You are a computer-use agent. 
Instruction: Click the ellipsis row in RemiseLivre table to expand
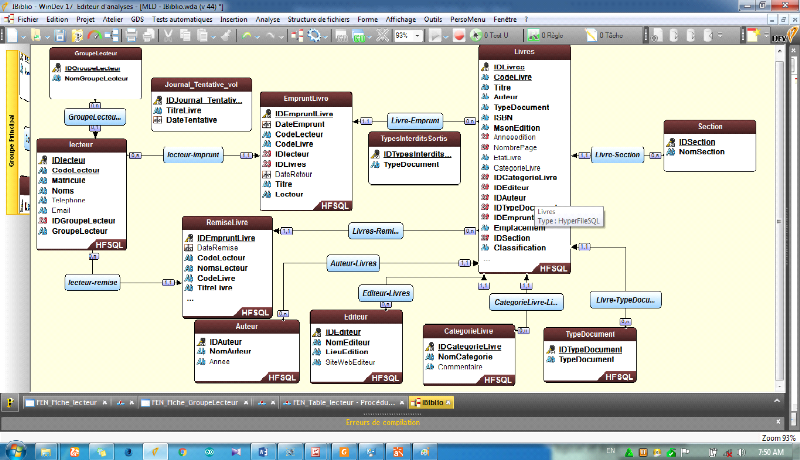coord(190,299)
